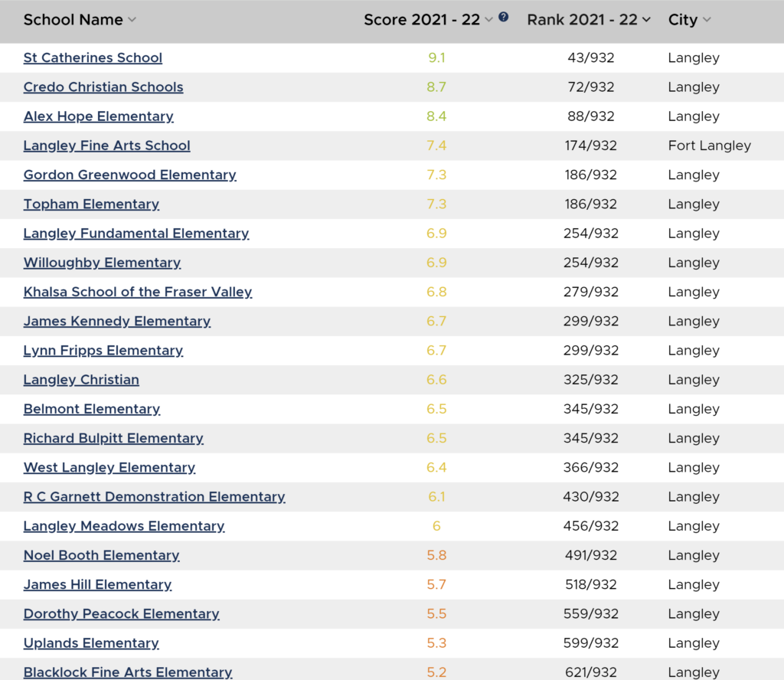The height and width of the screenshot is (680, 784).
Task: Open Willoughby Elementary link
Action: tap(102, 263)
